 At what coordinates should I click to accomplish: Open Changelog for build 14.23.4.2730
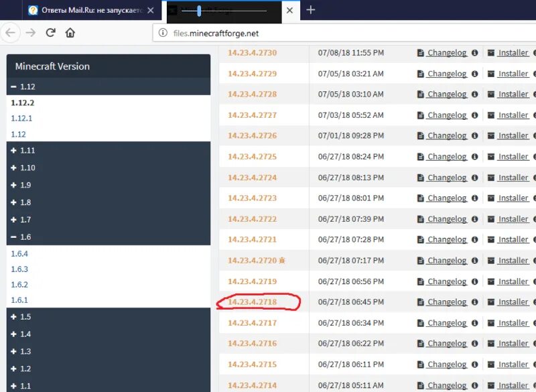point(447,53)
